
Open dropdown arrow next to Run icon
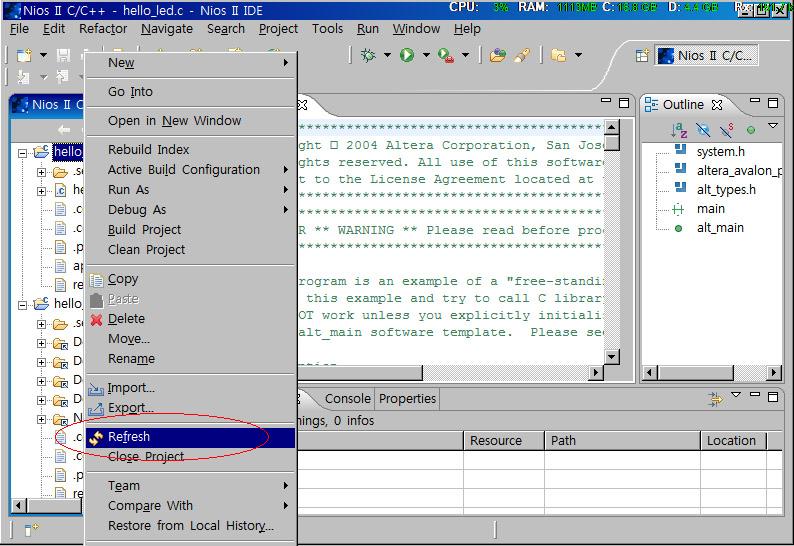point(426,55)
